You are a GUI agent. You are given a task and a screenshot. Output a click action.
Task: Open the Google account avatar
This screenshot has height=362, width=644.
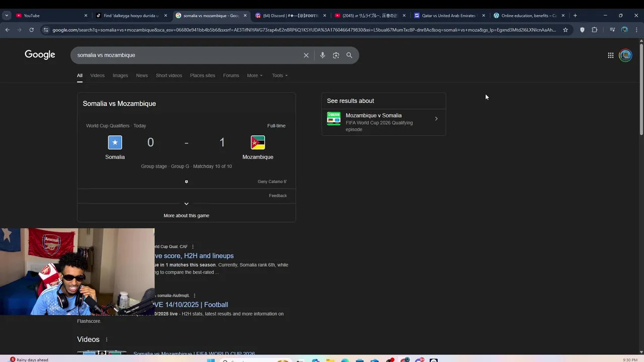click(x=625, y=55)
